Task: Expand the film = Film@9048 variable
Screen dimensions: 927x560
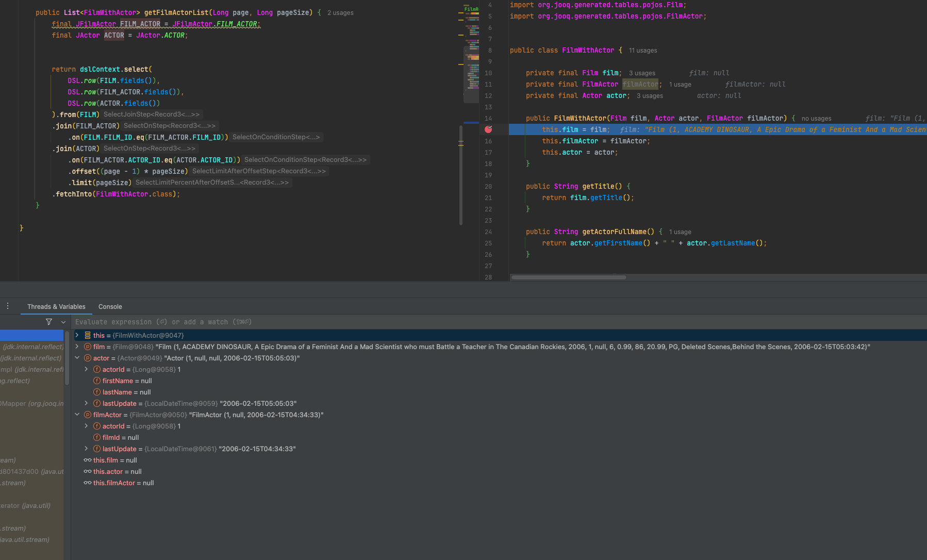Action: [77, 347]
